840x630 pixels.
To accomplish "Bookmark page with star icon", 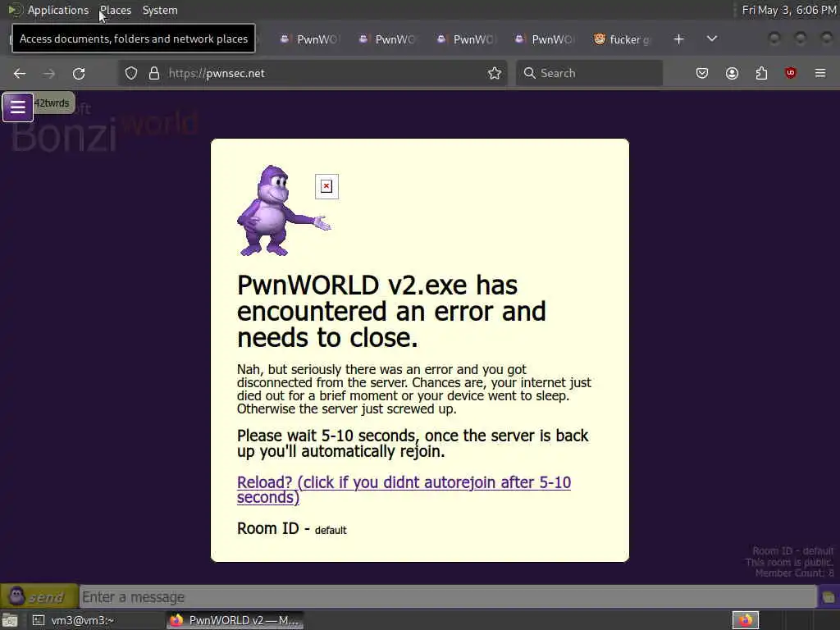I will (495, 73).
